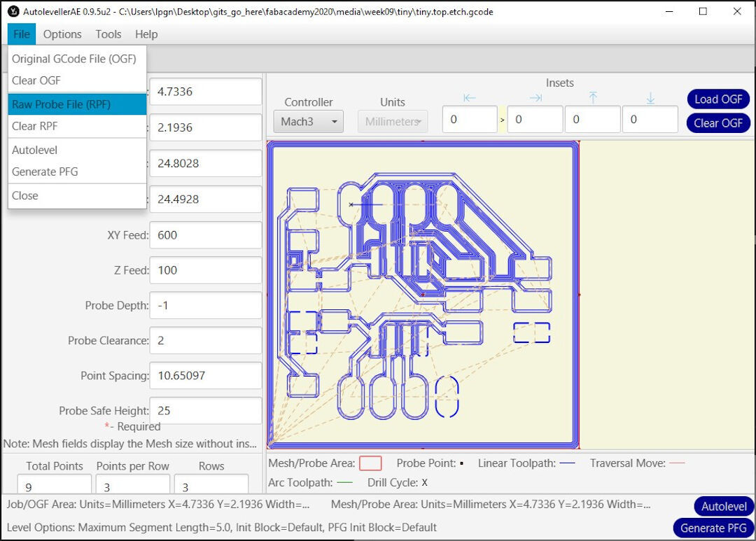Click the Point Spacing input field

pyautogui.click(x=206, y=376)
